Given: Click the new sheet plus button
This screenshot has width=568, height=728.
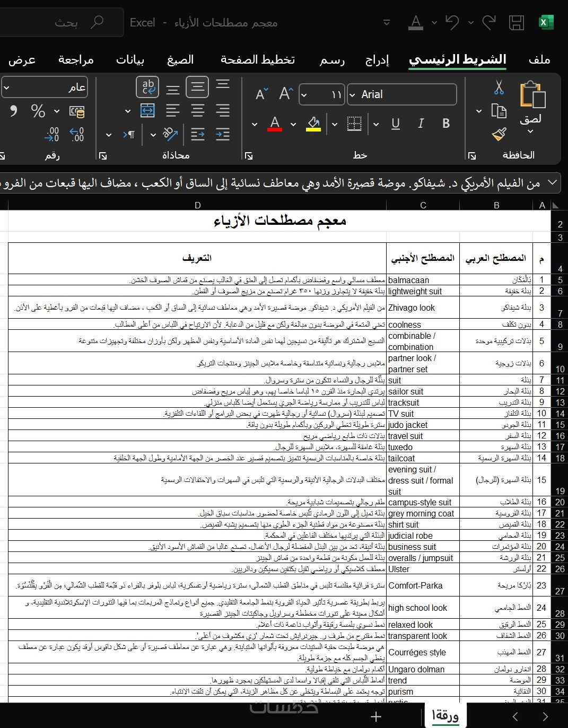Looking at the screenshot, I should pyautogui.click(x=376, y=717).
